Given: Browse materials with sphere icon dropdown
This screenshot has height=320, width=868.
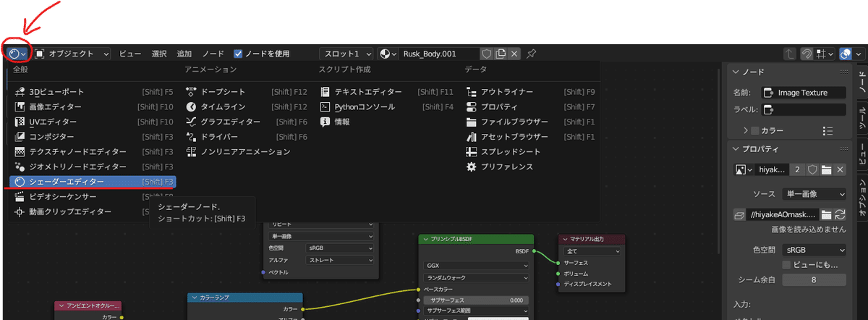Looking at the screenshot, I should (x=388, y=54).
